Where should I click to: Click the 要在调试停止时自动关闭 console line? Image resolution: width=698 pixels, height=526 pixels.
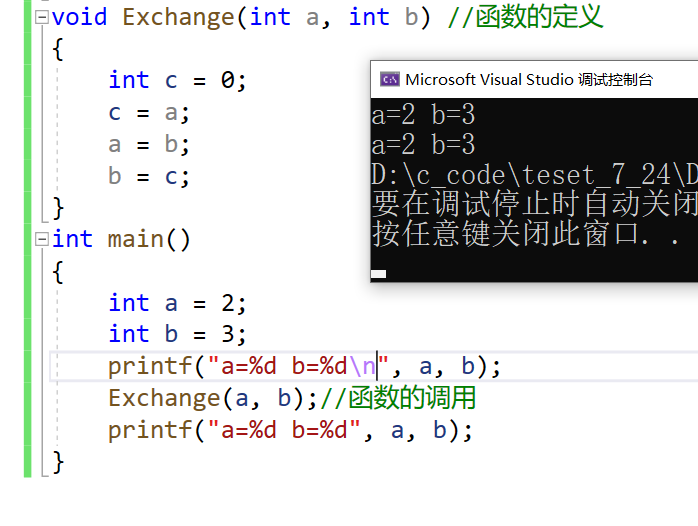[x=534, y=203]
